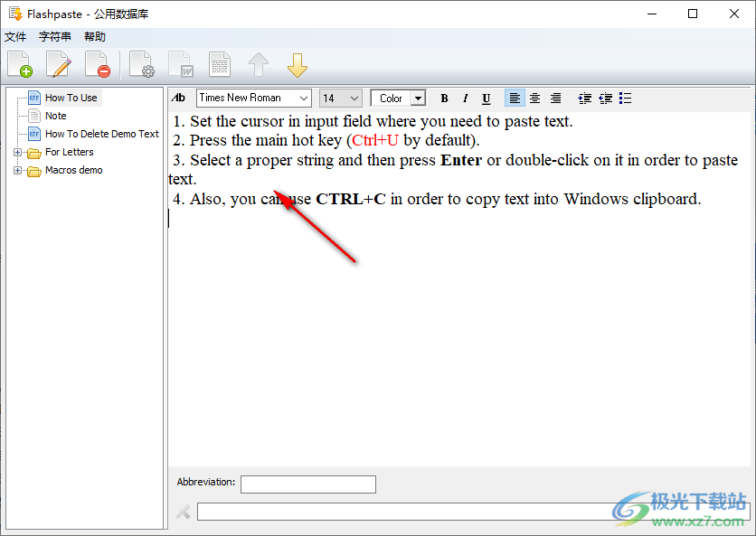Click the add new string icon

click(20, 64)
